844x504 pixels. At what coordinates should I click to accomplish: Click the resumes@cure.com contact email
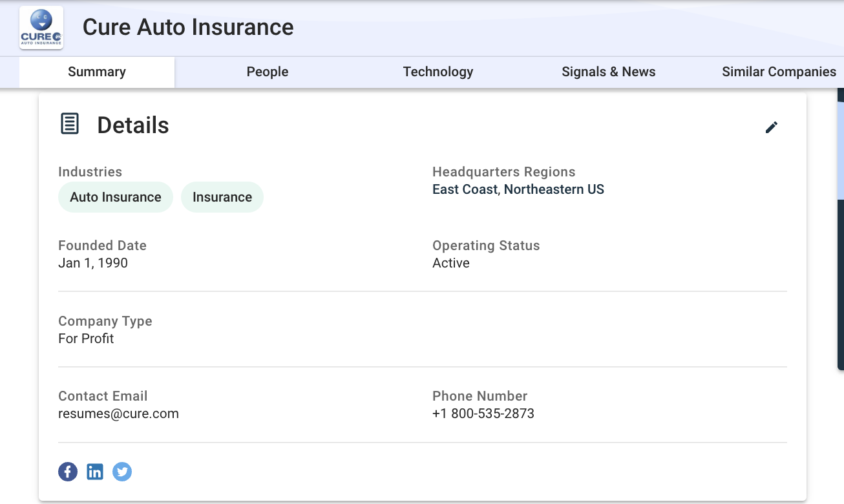click(x=118, y=414)
